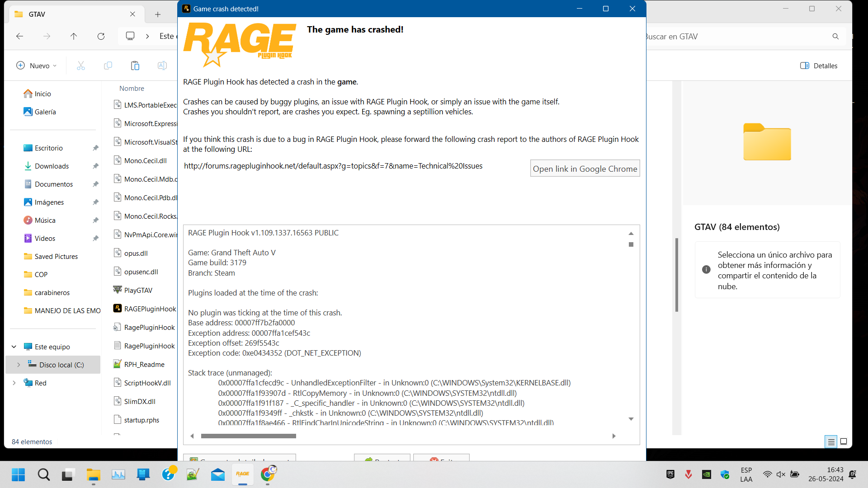Switch to details list view toggle
Viewport: 868px width, 488px height.
click(831, 442)
